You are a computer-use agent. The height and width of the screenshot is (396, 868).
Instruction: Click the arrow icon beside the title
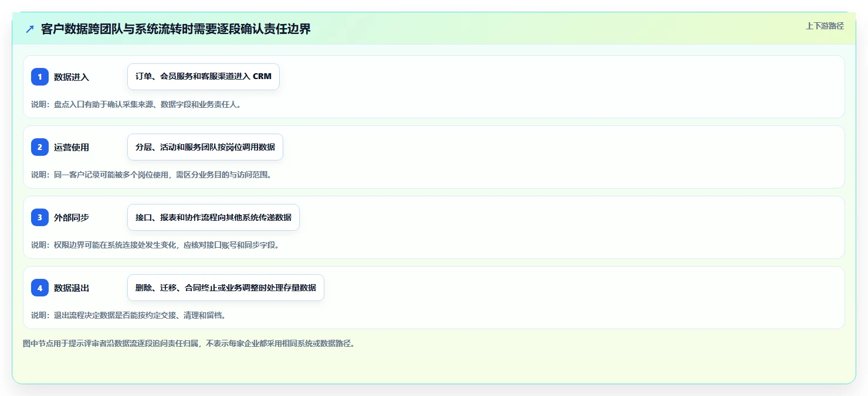(30, 29)
